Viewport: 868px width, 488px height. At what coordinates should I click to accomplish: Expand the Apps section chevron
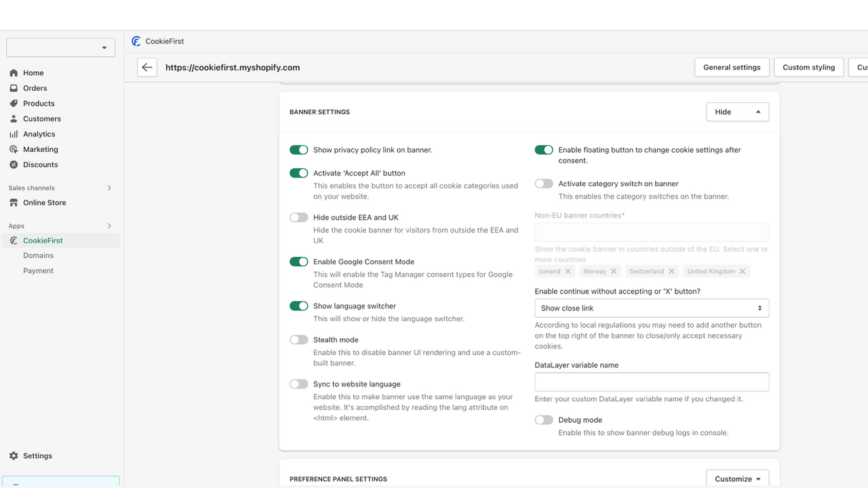pos(109,226)
